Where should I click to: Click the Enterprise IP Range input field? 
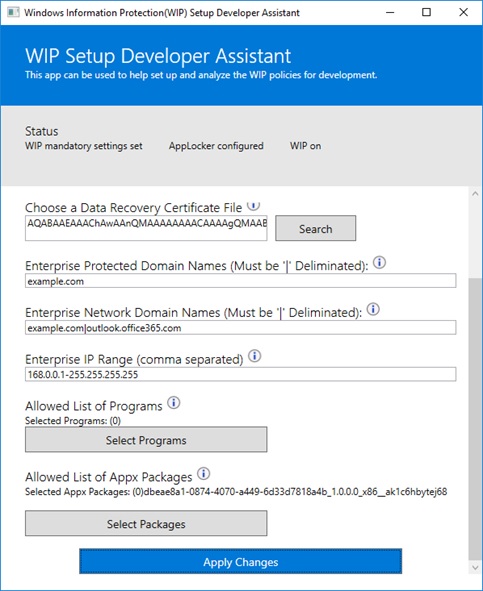click(x=241, y=374)
